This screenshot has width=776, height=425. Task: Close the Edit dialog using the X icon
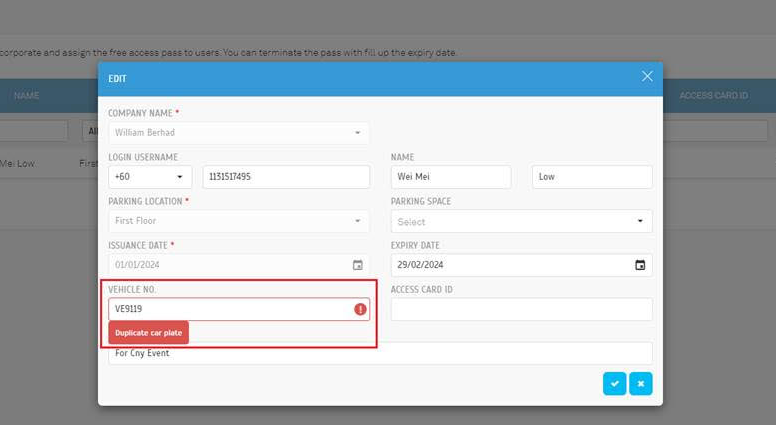(x=647, y=77)
